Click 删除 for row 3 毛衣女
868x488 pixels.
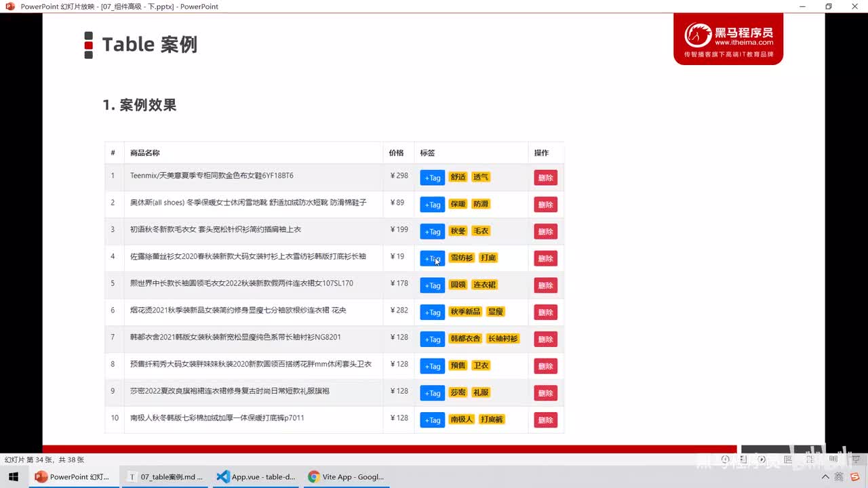point(545,232)
